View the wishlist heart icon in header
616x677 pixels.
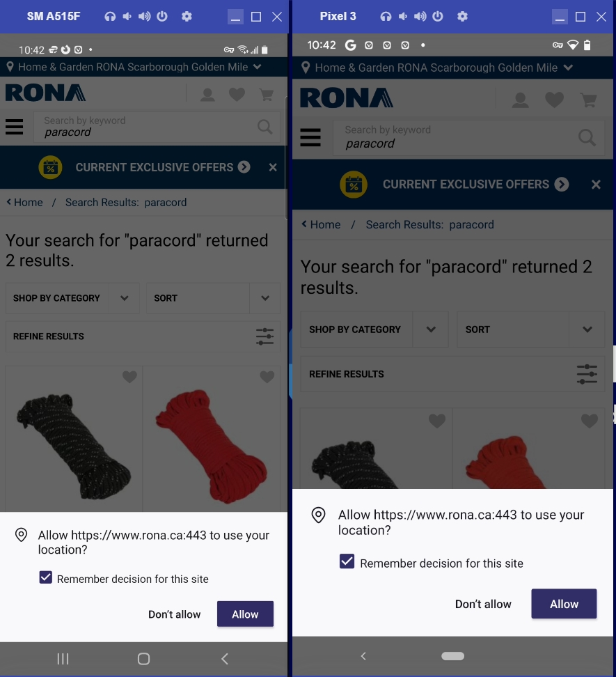tap(237, 93)
